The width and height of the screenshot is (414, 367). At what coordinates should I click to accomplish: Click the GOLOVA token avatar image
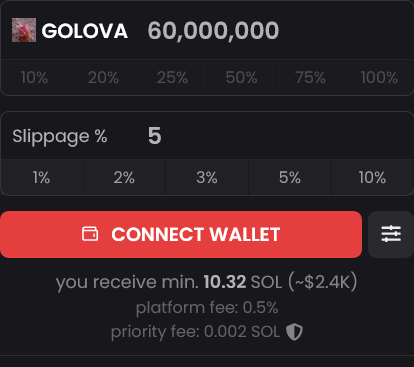[24, 30]
